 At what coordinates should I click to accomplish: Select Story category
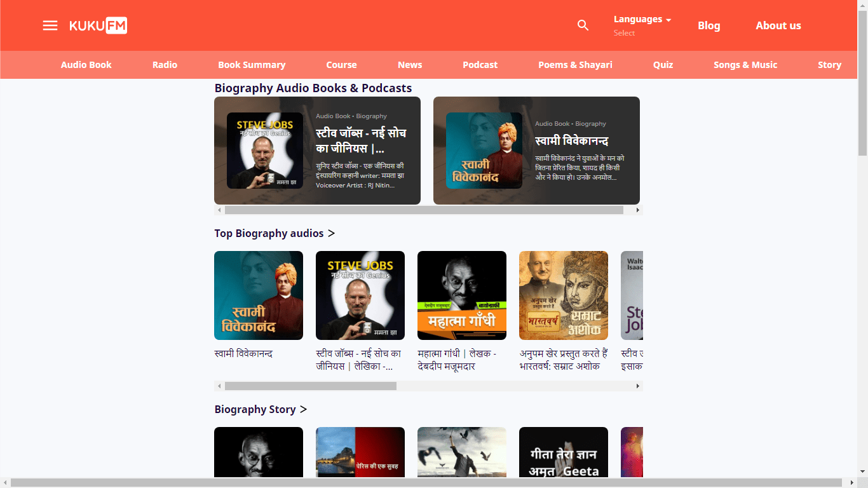point(829,65)
